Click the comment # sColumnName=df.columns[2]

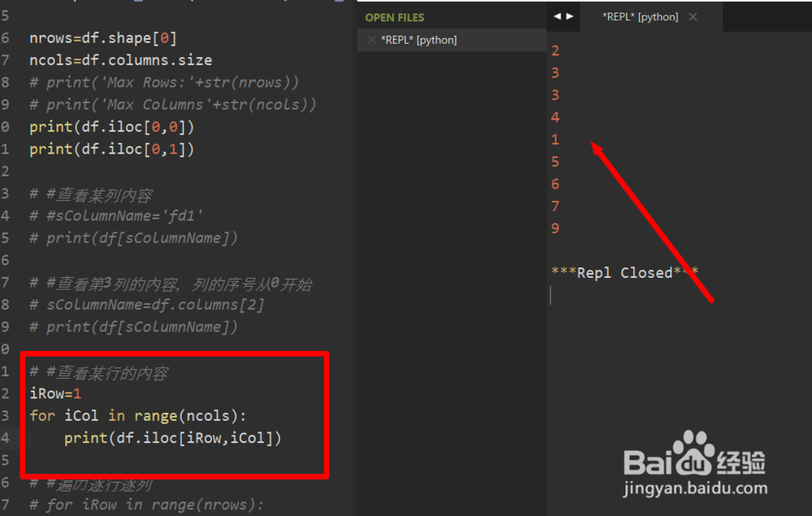(x=147, y=306)
